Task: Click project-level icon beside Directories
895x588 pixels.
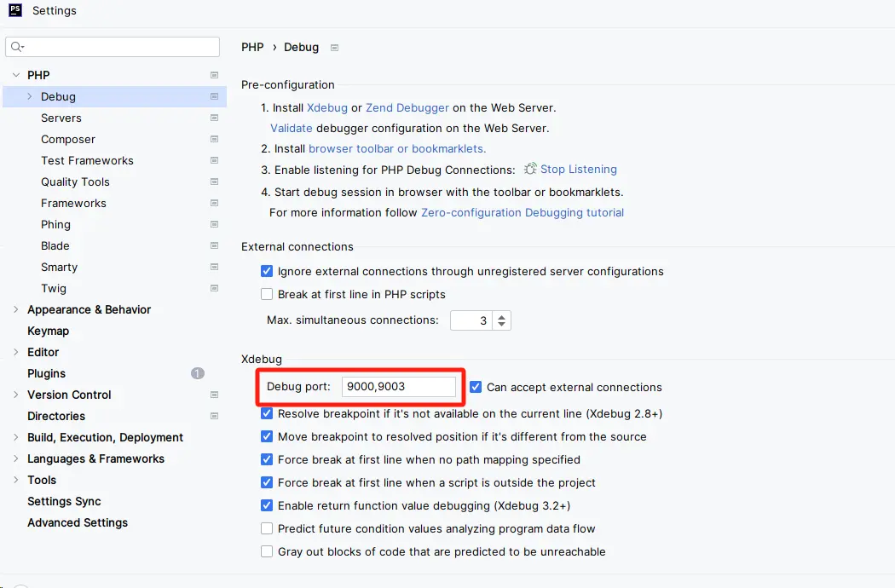Action: [x=214, y=416]
